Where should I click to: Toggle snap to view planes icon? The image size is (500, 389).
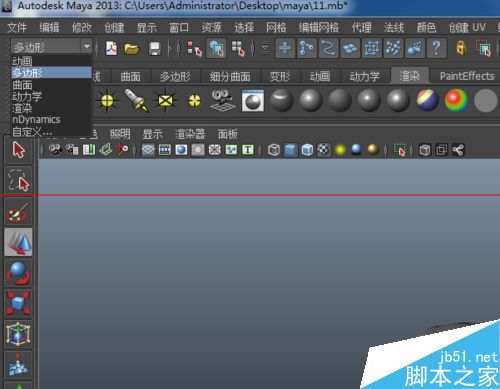pyautogui.click(x=350, y=48)
